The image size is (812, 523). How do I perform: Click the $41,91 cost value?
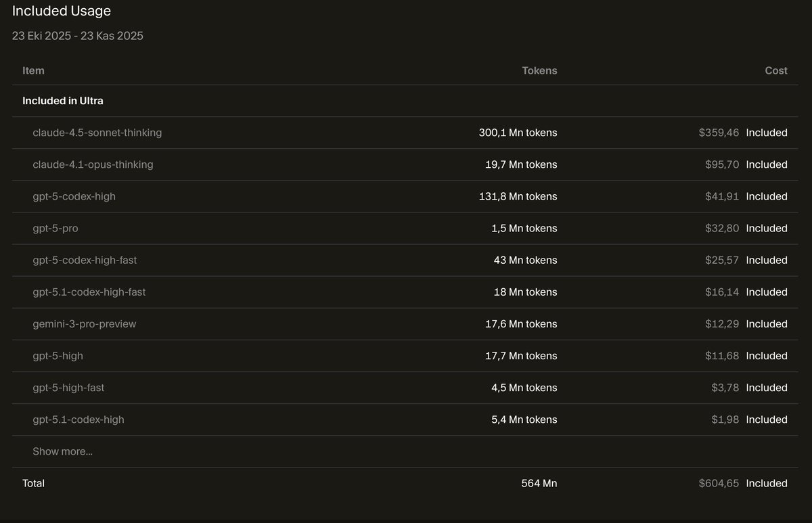tap(722, 196)
